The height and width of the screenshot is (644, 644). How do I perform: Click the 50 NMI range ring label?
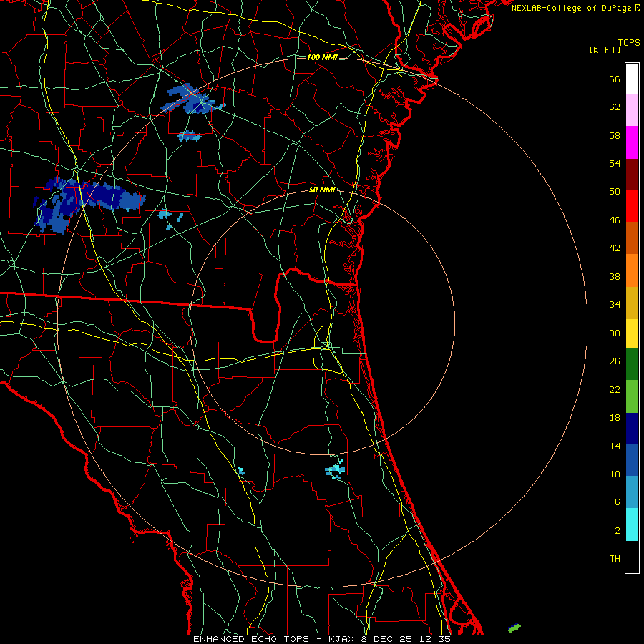pyautogui.click(x=322, y=190)
